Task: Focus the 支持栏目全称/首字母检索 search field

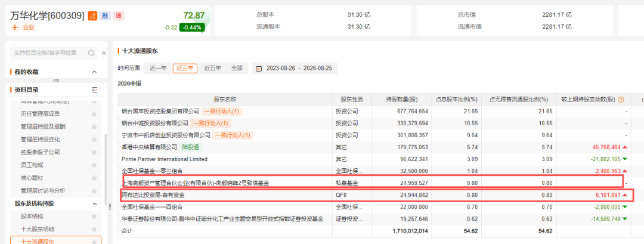Action: click(x=54, y=53)
